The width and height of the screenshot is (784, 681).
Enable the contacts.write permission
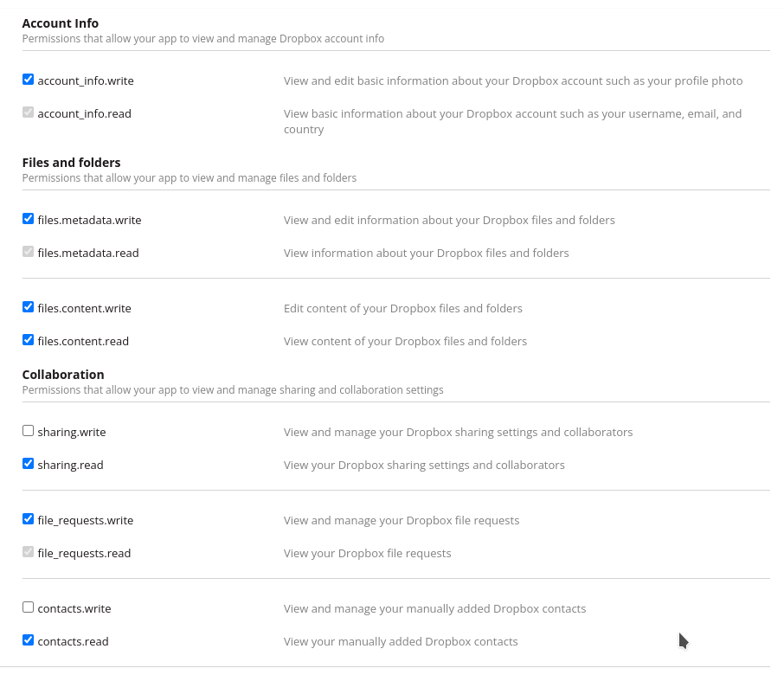pos(28,607)
